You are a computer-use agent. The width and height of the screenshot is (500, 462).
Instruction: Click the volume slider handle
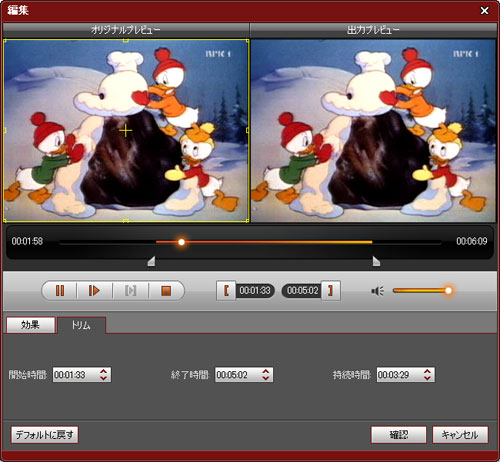point(448,291)
